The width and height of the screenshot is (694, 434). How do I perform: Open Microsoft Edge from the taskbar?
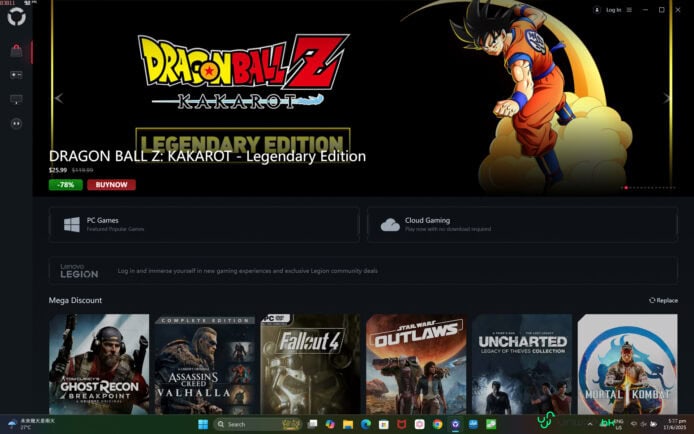coord(366,425)
